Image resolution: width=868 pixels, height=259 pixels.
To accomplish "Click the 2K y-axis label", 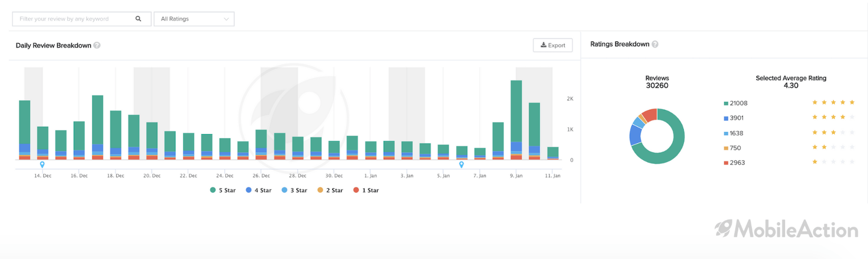I will click(x=570, y=99).
